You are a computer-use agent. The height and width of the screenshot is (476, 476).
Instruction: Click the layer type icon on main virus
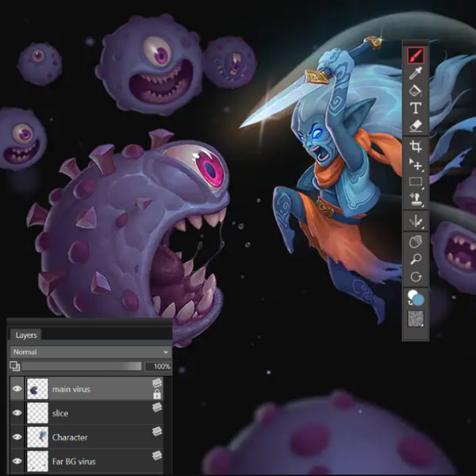(x=157, y=383)
